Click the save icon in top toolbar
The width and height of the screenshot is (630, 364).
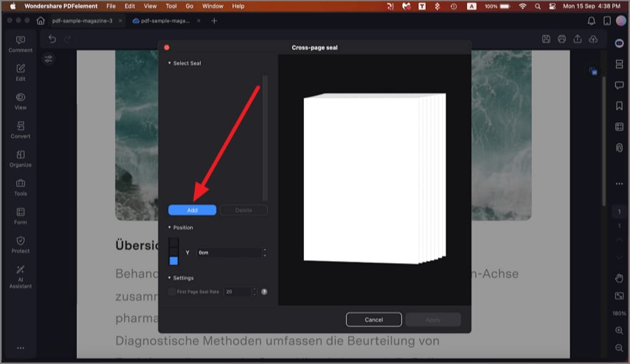click(546, 39)
